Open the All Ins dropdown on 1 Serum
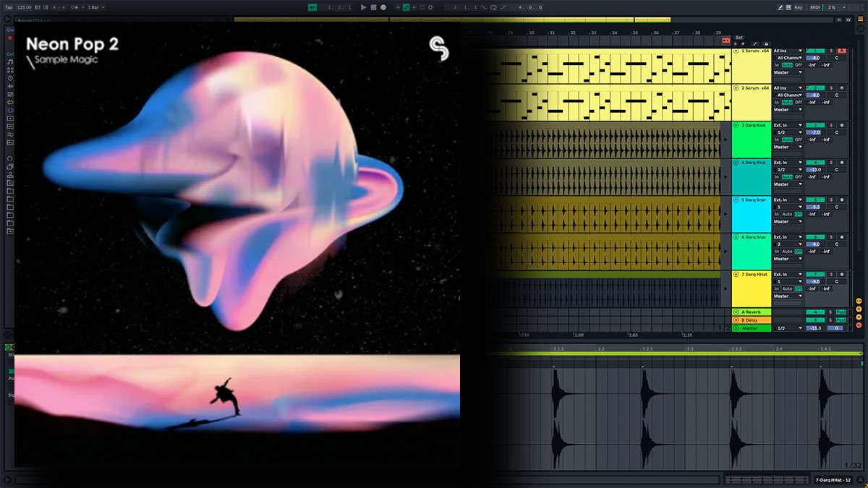The height and width of the screenshot is (488, 868). pyautogui.click(x=788, y=51)
